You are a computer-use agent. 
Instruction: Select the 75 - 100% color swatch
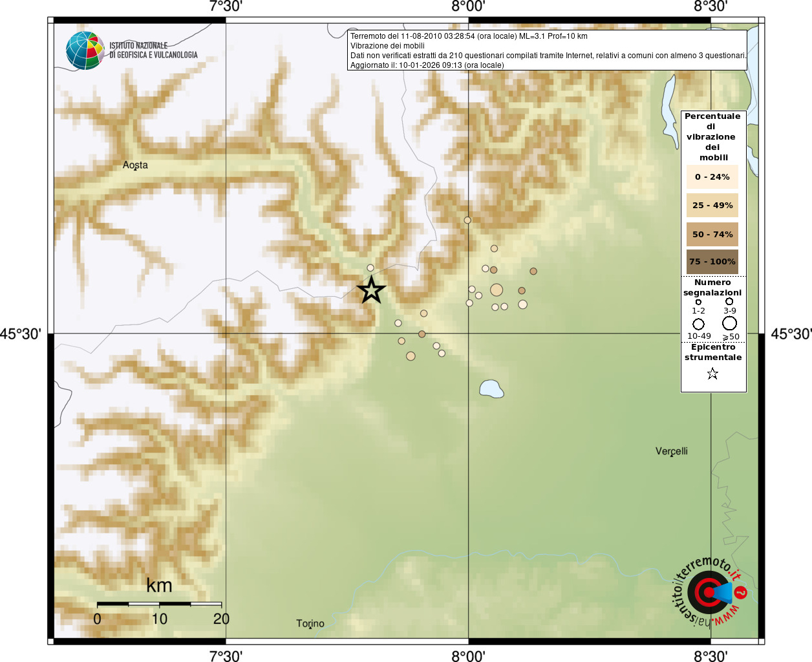(x=712, y=262)
